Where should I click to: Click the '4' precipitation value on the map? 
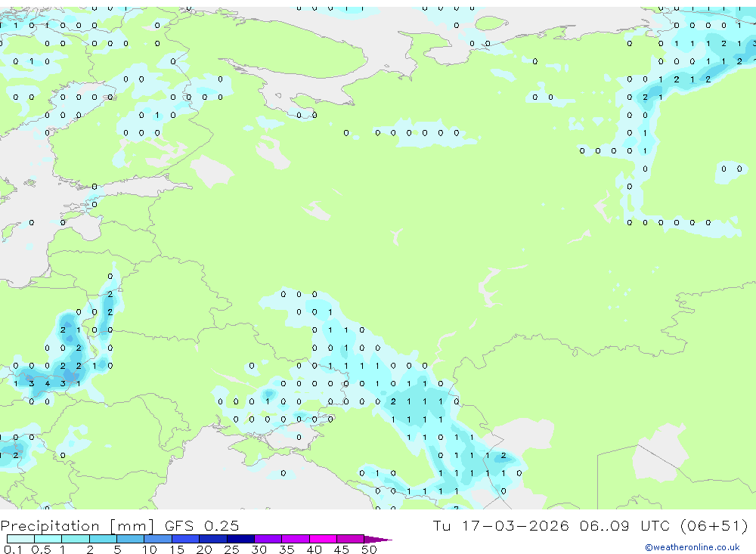click(47, 384)
